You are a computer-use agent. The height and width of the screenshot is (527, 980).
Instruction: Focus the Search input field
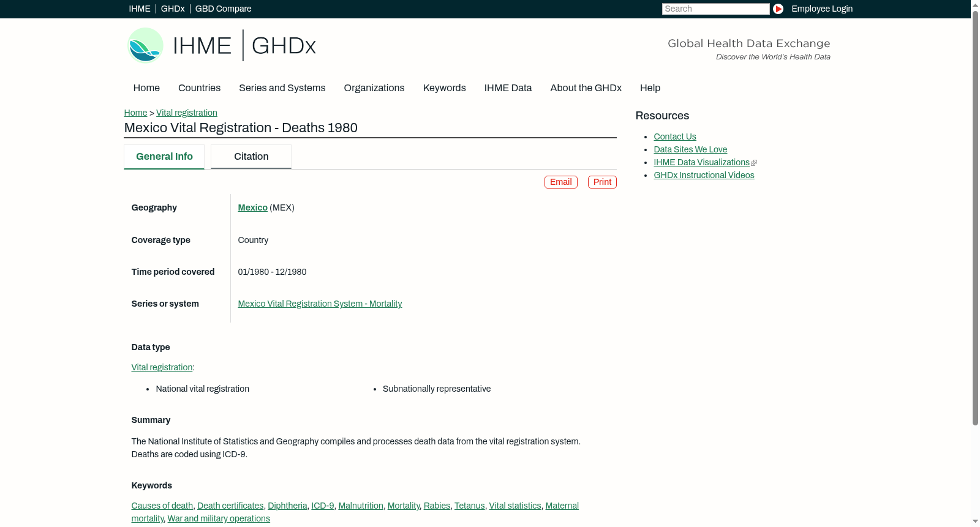click(x=715, y=9)
